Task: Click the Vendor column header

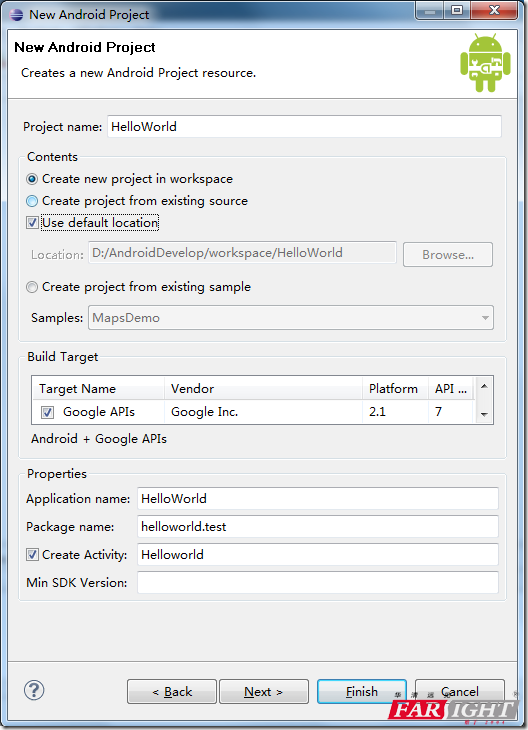Action: click(x=264, y=388)
